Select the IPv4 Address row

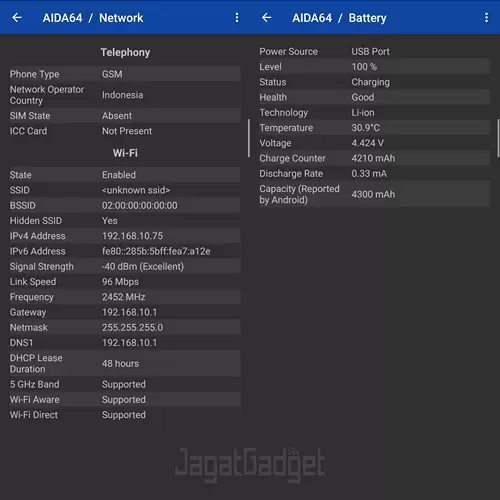click(125, 236)
